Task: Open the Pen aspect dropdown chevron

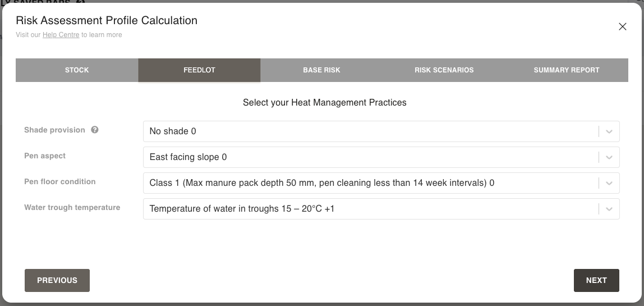Action: (x=609, y=157)
